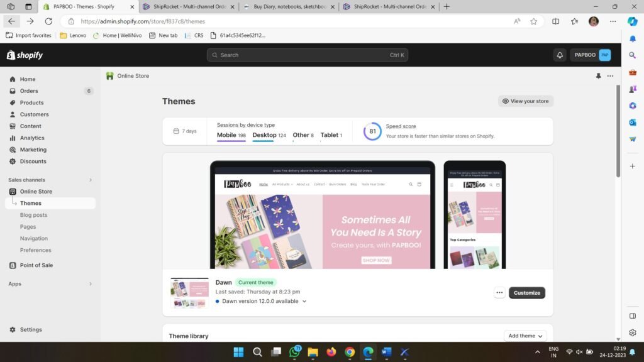Expand Apps section chevron

point(91,283)
